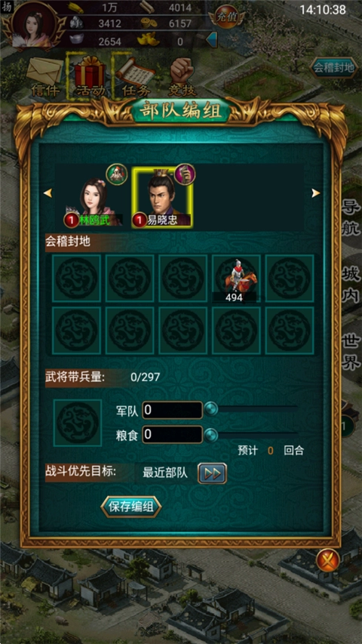The height and width of the screenshot is (644, 362).
Task: Tap the 充值 recharge button
Action: 225,17
